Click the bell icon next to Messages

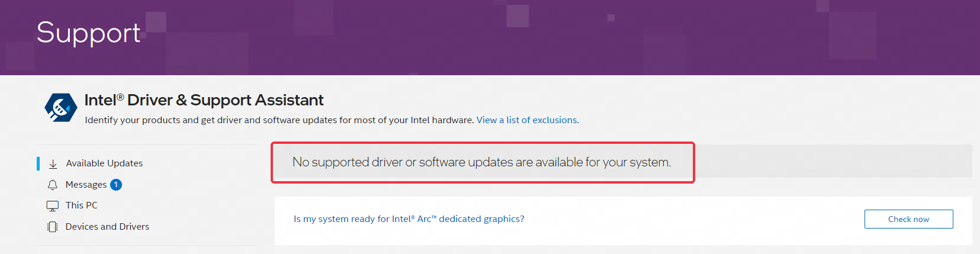[x=53, y=185]
